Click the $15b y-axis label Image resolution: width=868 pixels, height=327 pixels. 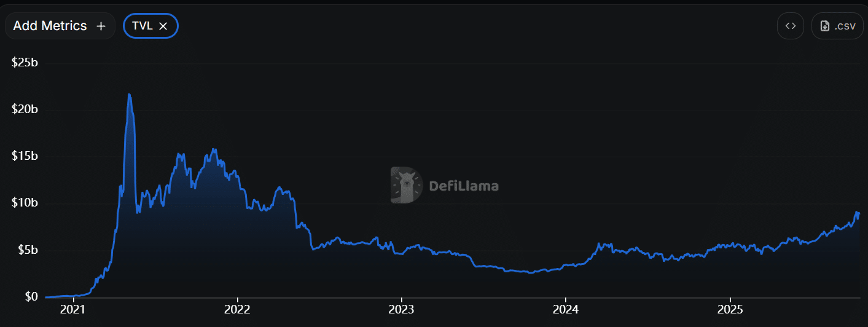point(25,156)
